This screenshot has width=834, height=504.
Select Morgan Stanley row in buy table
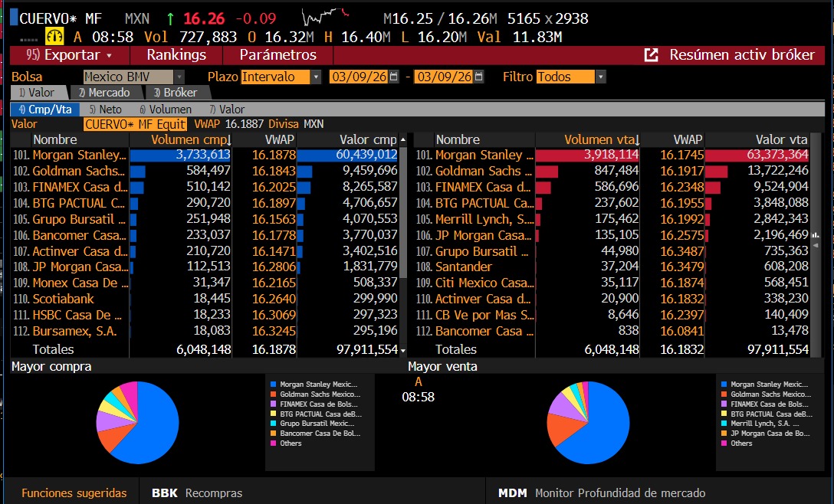pyautogui.click(x=204, y=155)
